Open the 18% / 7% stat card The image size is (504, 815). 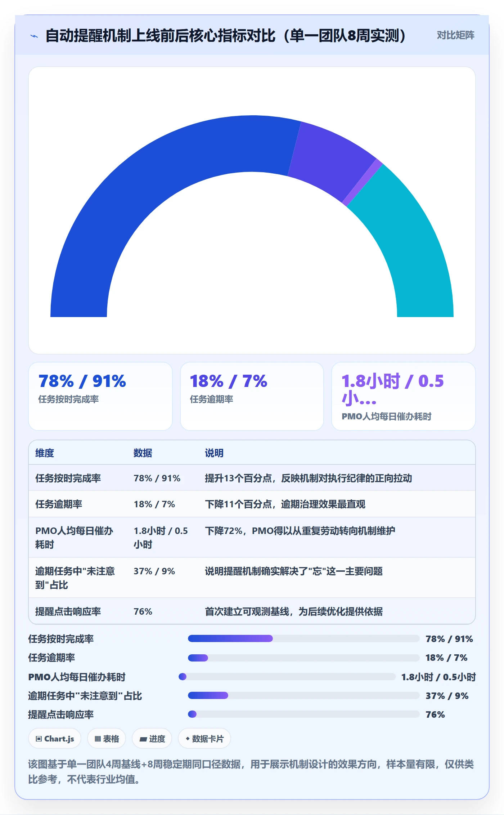click(252, 396)
